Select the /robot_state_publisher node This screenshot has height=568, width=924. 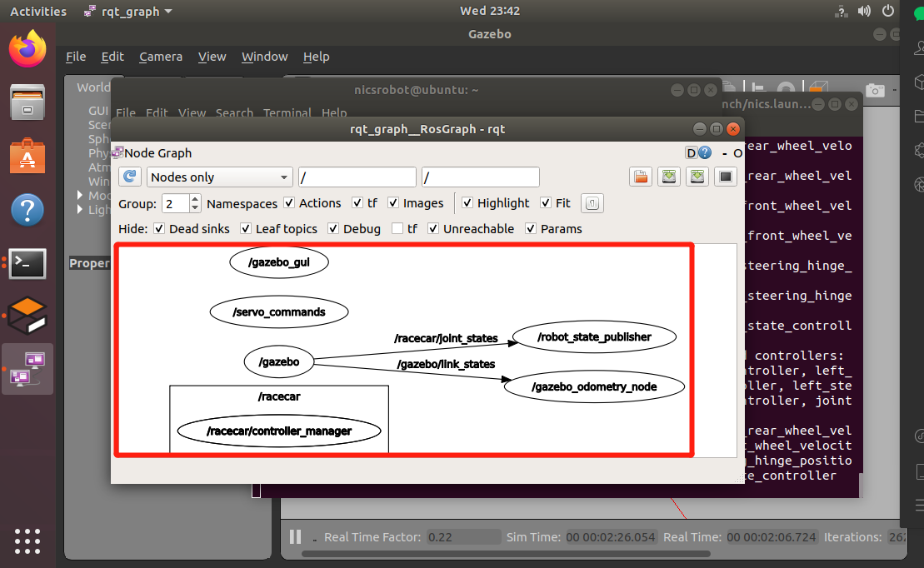(594, 337)
